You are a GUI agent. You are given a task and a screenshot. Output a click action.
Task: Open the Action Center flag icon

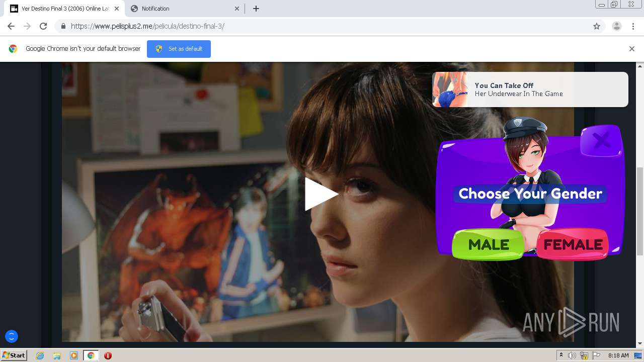coord(596,355)
